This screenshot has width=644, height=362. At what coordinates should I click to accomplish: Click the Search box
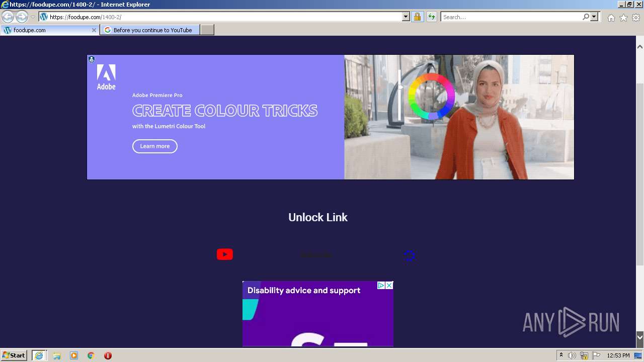[x=511, y=17]
